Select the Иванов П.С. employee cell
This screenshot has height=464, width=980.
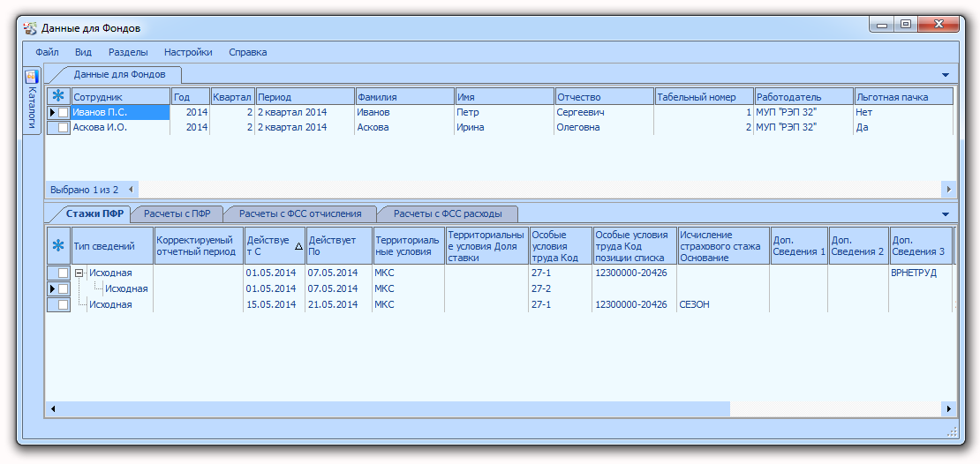[x=121, y=112]
